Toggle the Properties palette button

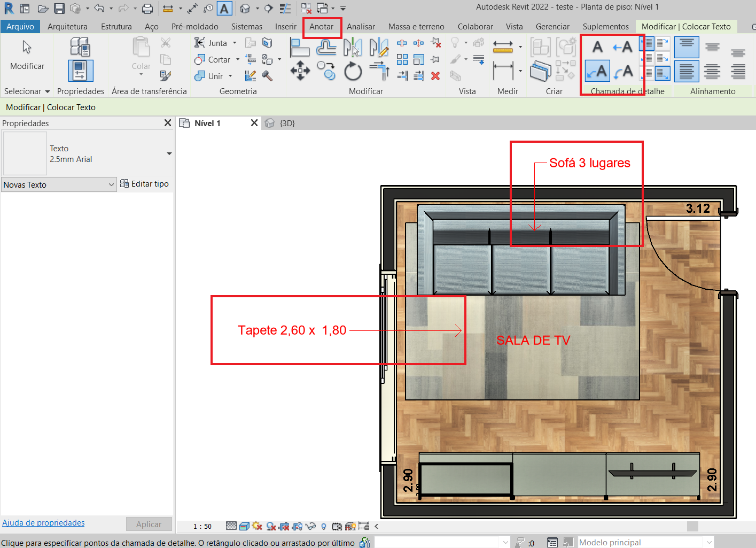pyautogui.click(x=80, y=71)
